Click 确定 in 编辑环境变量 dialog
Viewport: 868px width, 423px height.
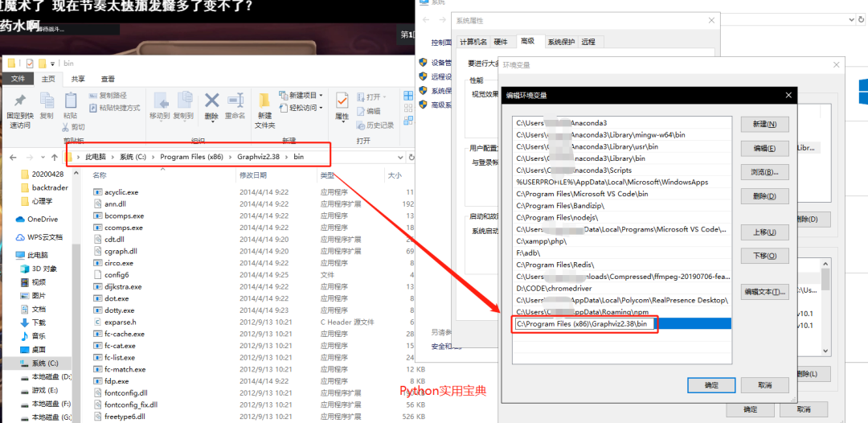(x=711, y=384)
